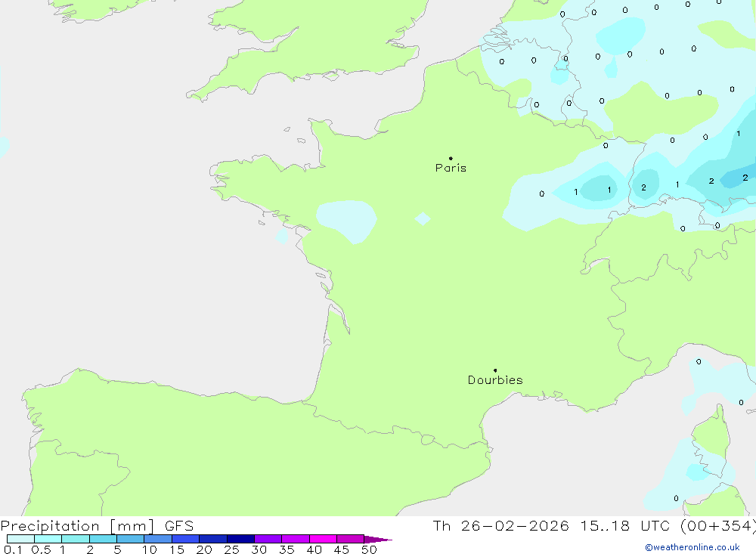756x554 pixels.
Task: Click the Dourbies city marker dot
Action: click(x=495, y=370)
